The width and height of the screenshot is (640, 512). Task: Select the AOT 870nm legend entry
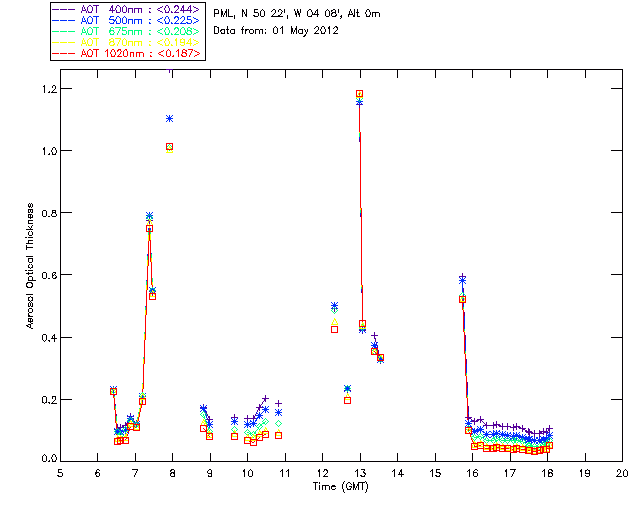127,42
